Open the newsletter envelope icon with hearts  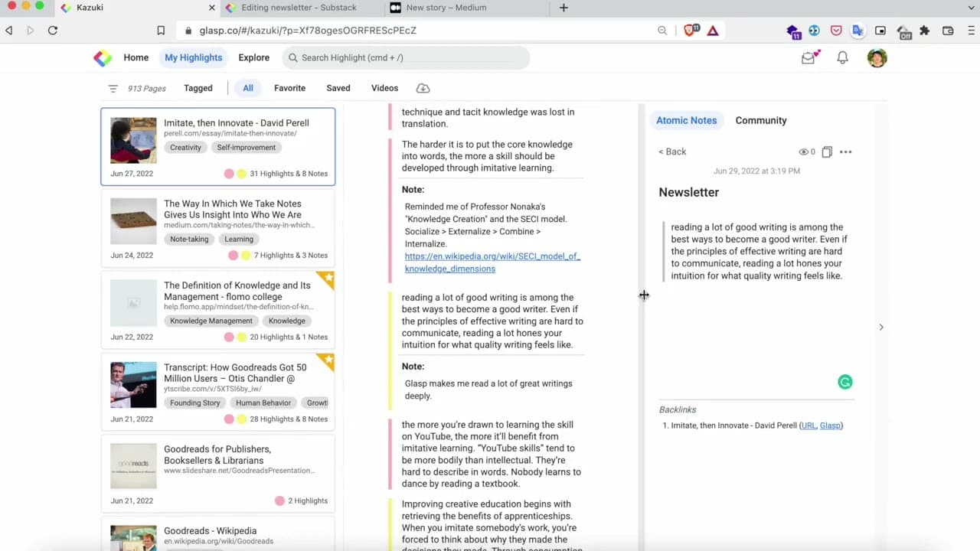pyautogui.click(x=809, y=57)
